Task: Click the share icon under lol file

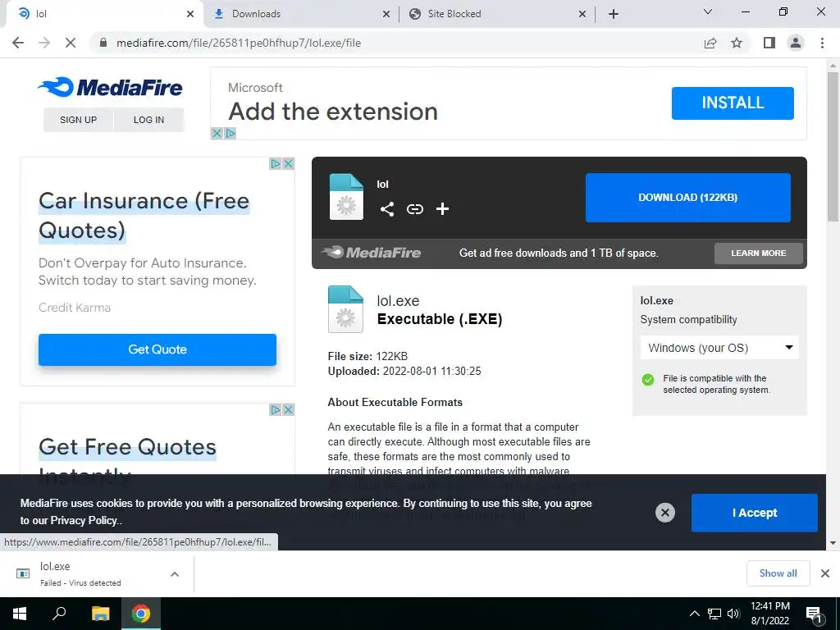Action: point(387,209)
